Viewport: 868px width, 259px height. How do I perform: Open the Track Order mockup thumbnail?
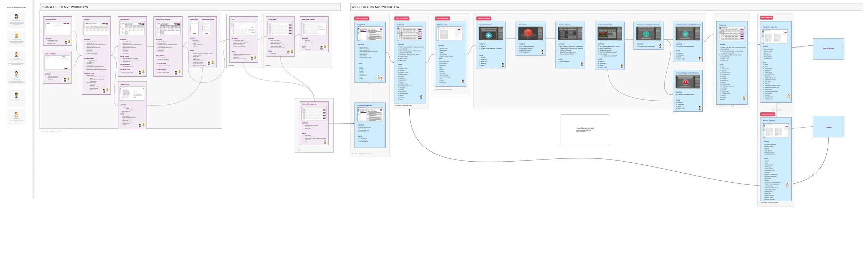tap(281, 28)
